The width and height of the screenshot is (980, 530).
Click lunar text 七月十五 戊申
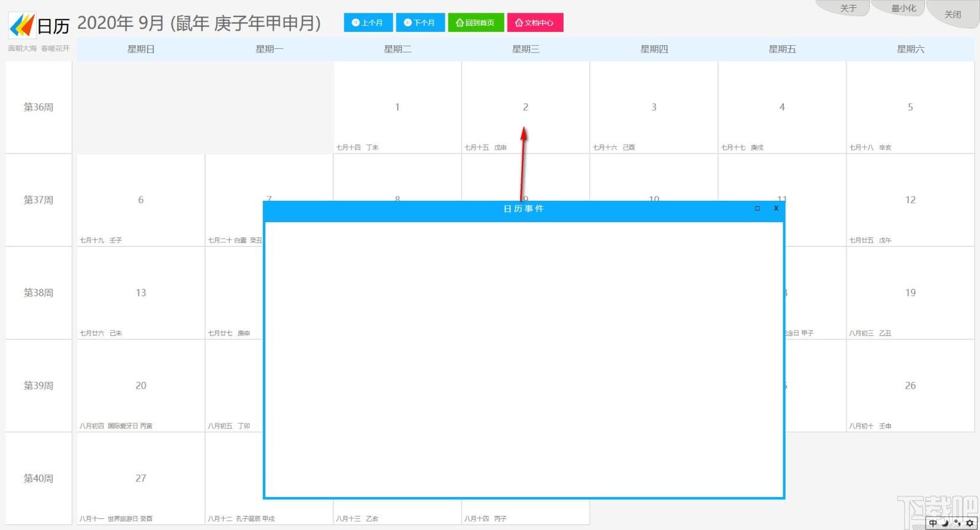pos(486,147)
